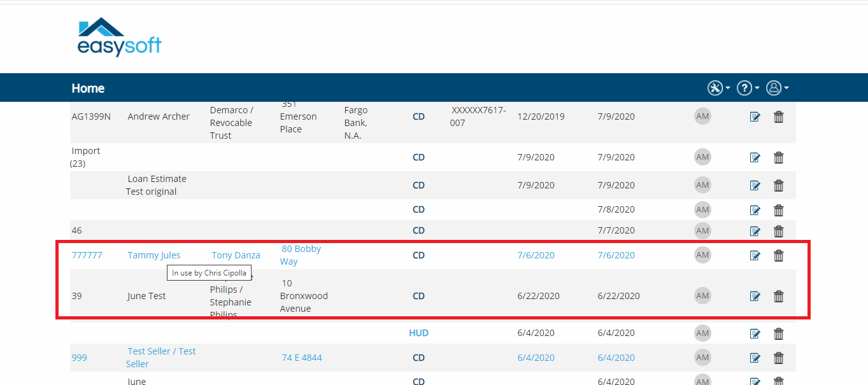Edit the 999 Test Seller file
The height and width of the screenshot is (385, 868).
[x=755, y=358]
